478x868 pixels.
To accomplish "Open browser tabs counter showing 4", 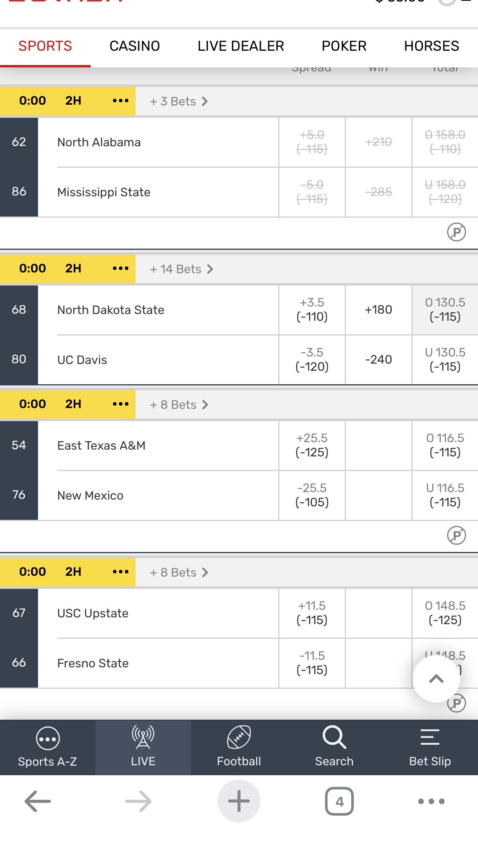I will tap(339, 801).
